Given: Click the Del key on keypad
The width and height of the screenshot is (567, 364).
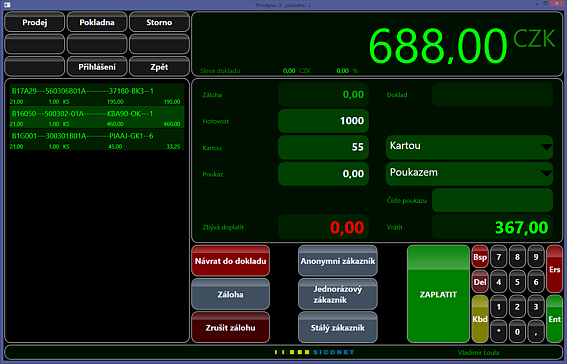Looking at the screenshot, I should pos(480,282).
